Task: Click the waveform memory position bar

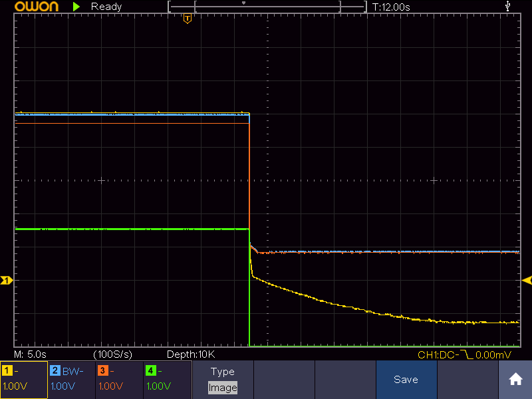Action: point(267,7)
